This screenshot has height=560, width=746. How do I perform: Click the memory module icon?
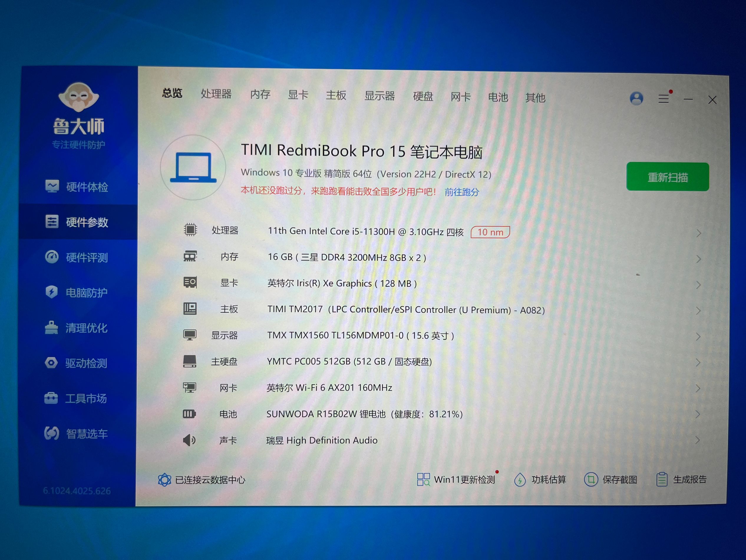[190, 256]
